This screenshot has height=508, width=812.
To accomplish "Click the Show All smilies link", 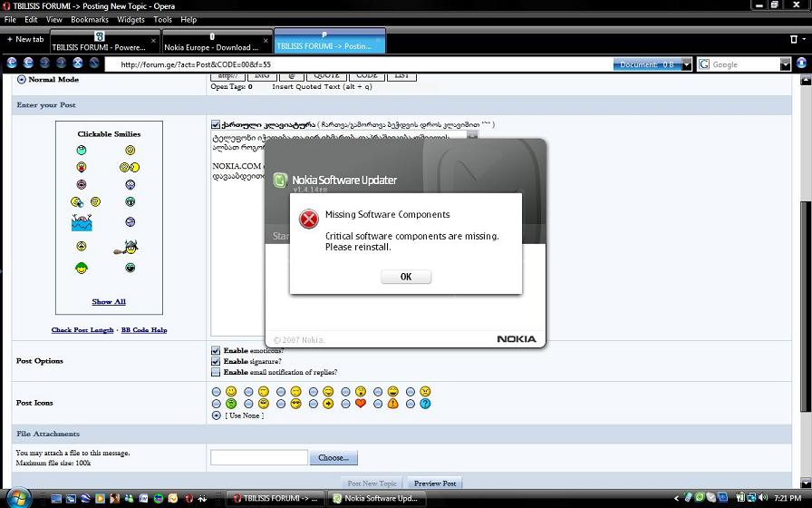I will tap(109, 302).
